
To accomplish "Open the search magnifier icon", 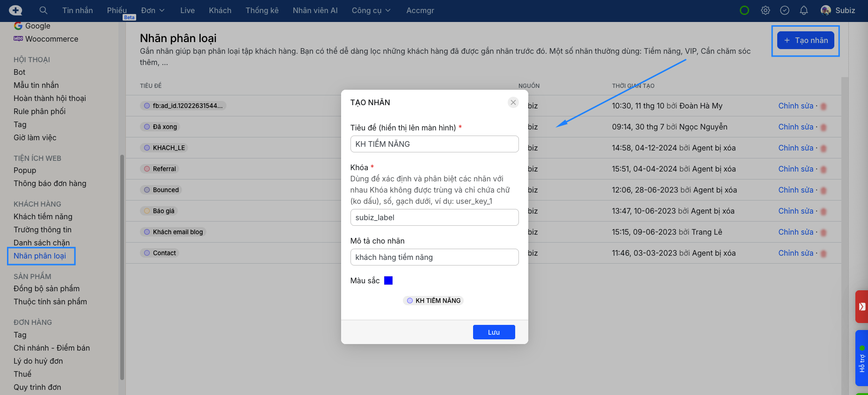I will (x=44, y=10).
